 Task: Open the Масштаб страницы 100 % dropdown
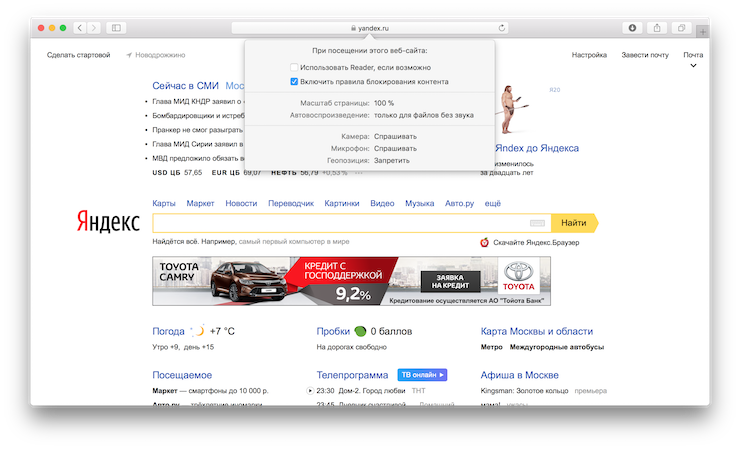(384, 103)
